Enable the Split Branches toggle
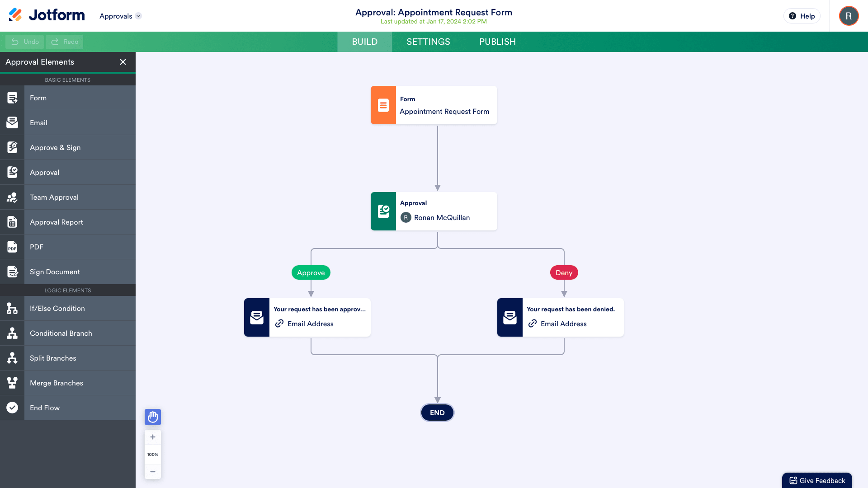 pos(68,358)
